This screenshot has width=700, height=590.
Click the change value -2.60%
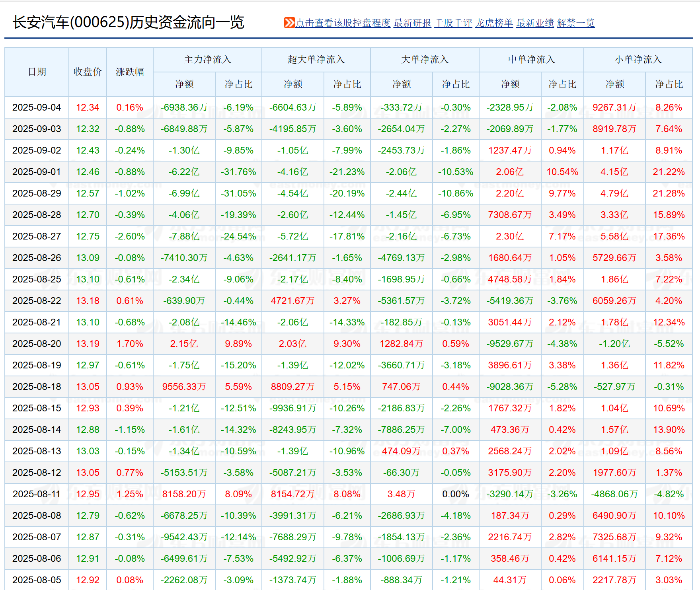[130, 236]
